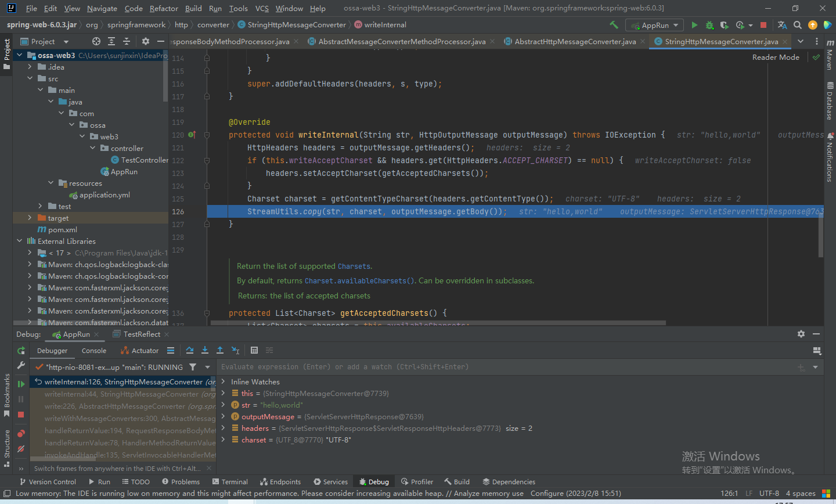Open the TestReflect debug session tab
836x504 pixels.
(x=142, y=334)
